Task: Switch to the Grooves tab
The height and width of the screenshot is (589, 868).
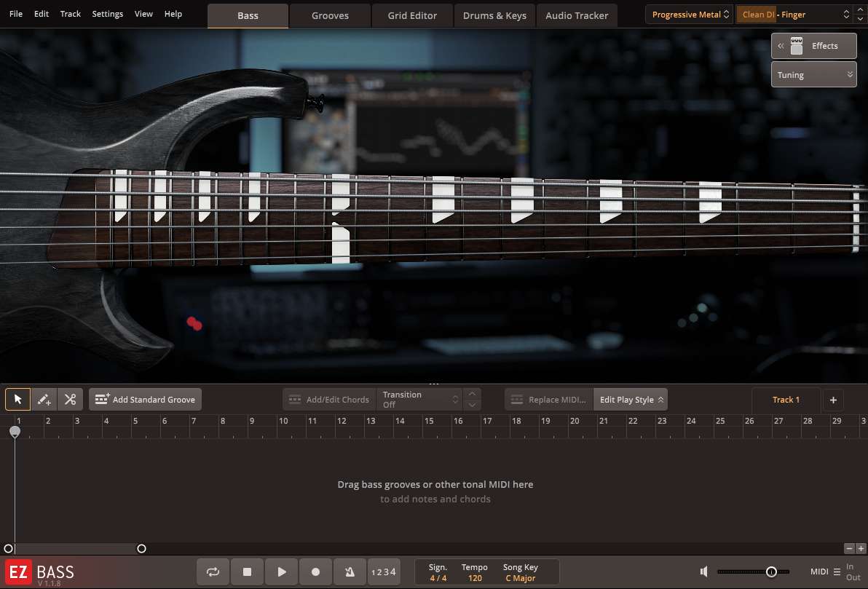Action: tap(330, 15)
